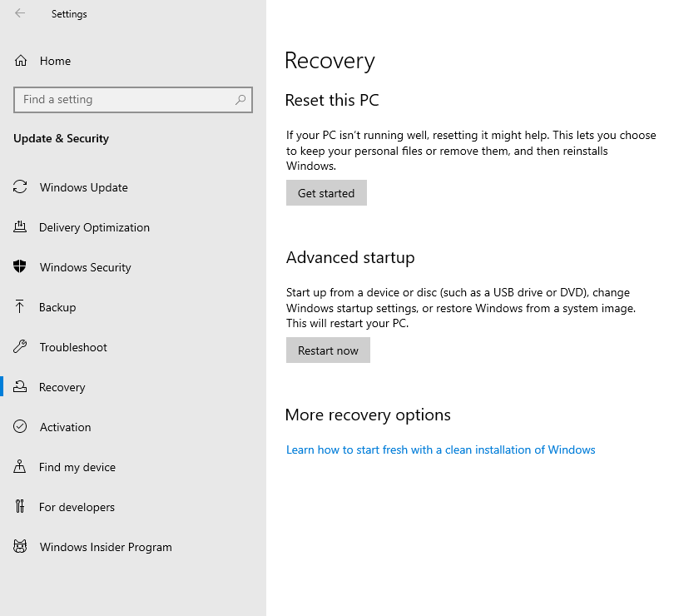The height and width of the screenshot is (616, 674).
Task: Click the search magnifier icon
Action: 240,100
